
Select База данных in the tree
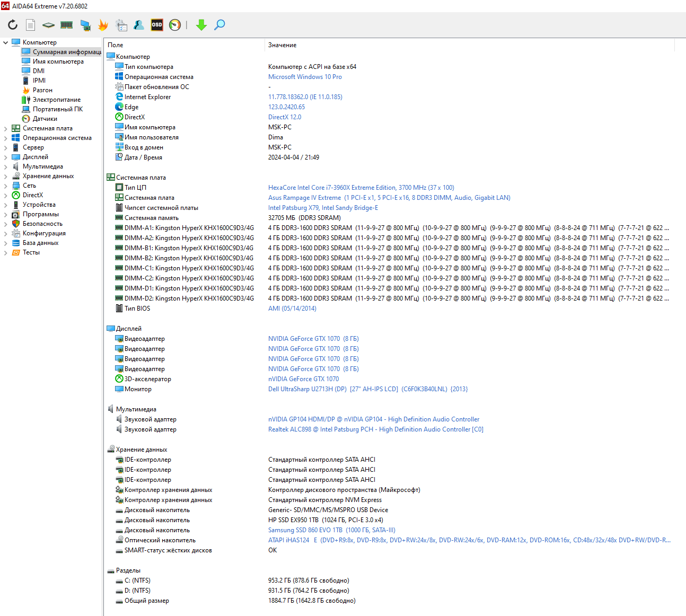coord(40,243)
